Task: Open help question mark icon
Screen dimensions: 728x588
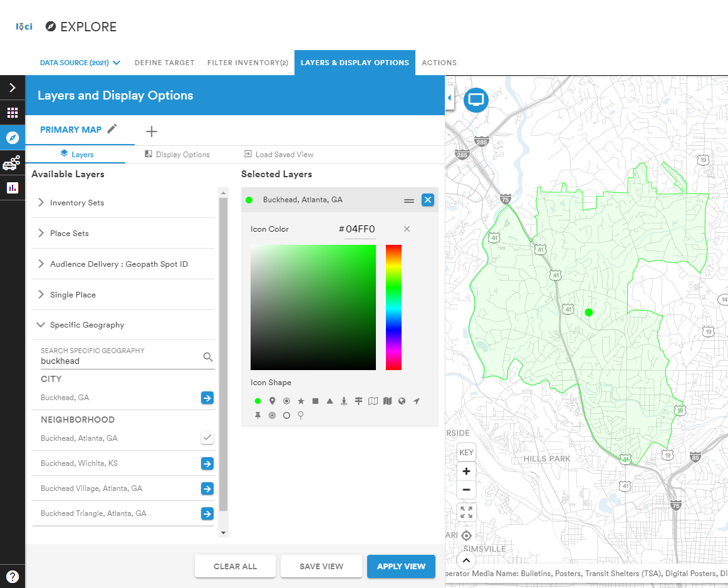Action: click(13, 576)
